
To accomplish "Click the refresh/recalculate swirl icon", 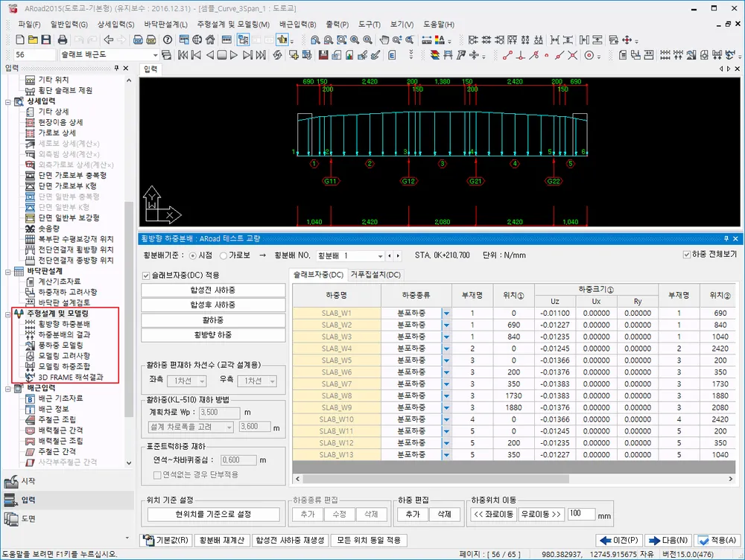I will pyautogui.click(x=277, y=55).
